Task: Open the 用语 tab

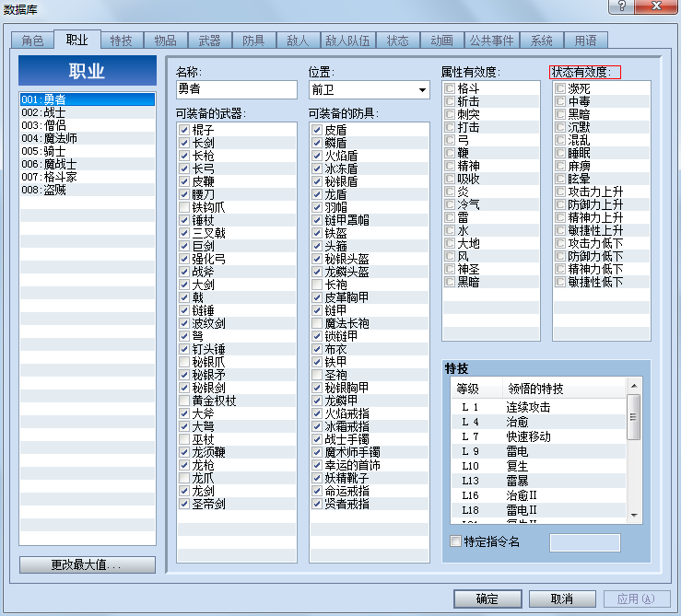Action: click(x=585, y=41)
